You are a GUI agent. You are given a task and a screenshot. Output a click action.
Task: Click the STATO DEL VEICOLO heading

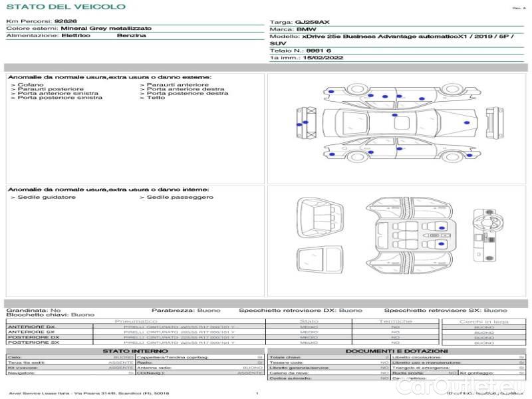click(65, 7)
